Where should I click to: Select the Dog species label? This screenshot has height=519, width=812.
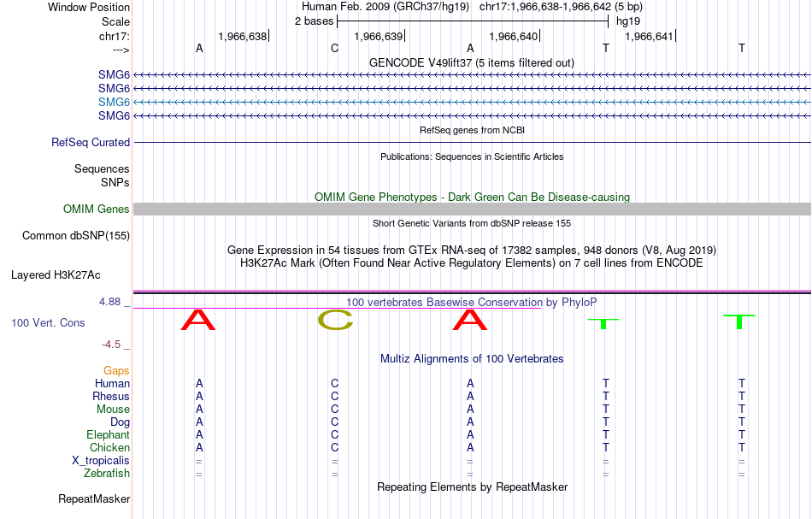121,422
